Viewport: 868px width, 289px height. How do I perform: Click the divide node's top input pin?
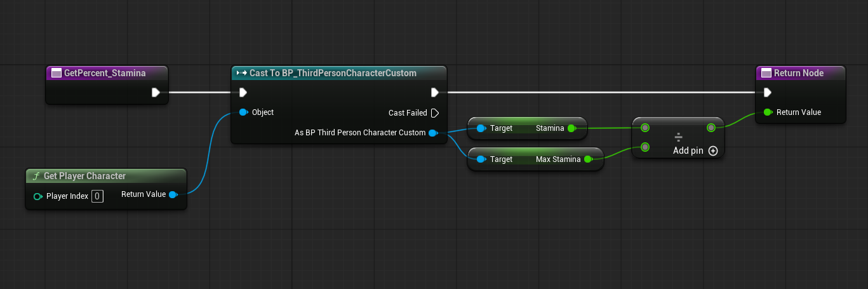click(x=645, y=128)
